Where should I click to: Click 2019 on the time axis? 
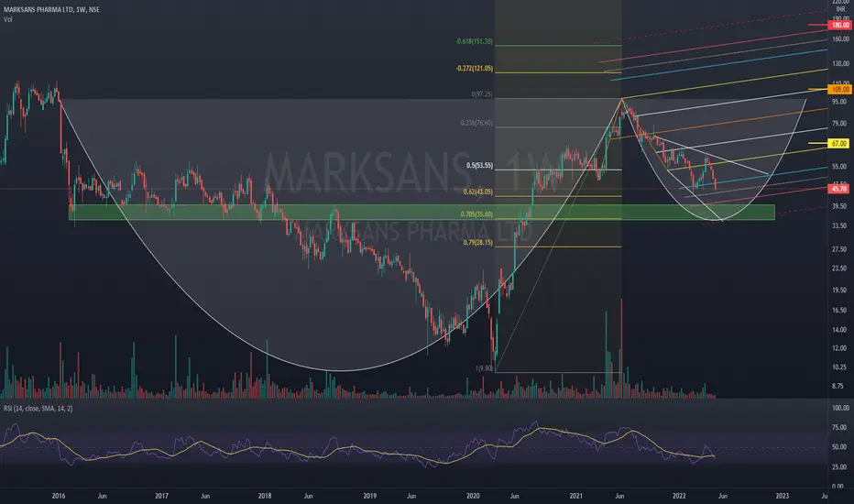pyautogui.click(x=370, y=496)
